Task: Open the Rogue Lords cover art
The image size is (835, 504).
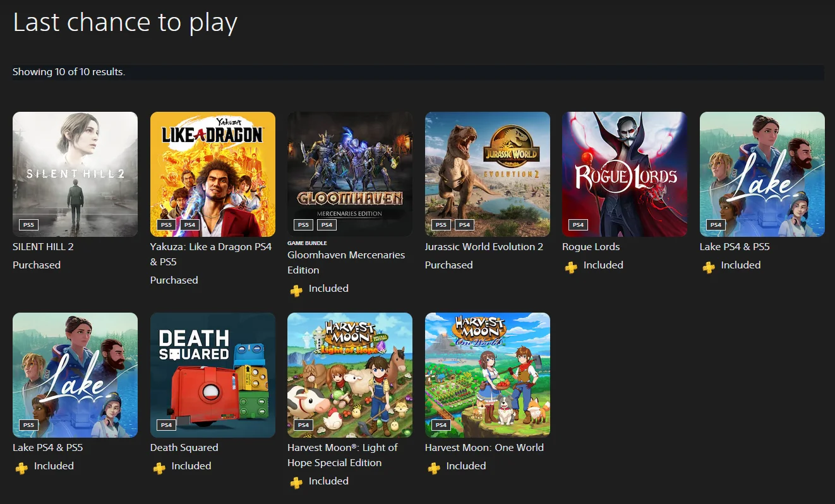Action: (x=625, y=174)
